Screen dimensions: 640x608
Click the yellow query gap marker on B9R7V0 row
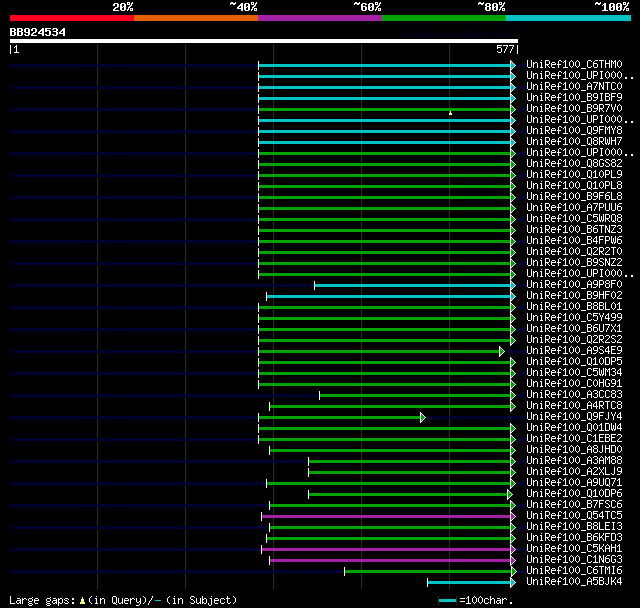point(450,113)
